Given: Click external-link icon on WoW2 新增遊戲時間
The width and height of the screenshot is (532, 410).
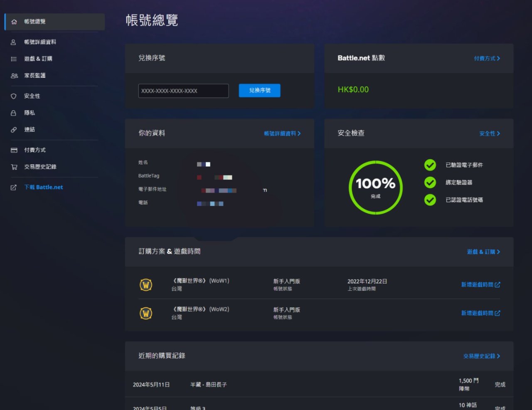Looking at the screenshot, I should tap(498, 313).
